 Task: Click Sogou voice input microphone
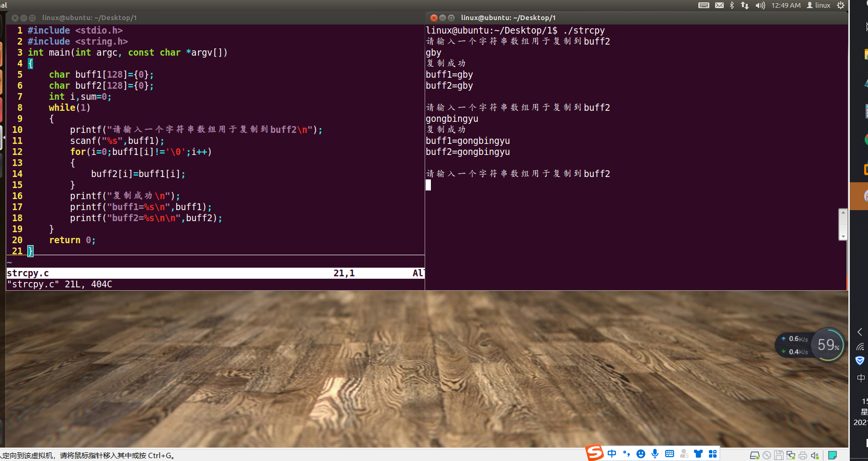[x=655, y=454]
